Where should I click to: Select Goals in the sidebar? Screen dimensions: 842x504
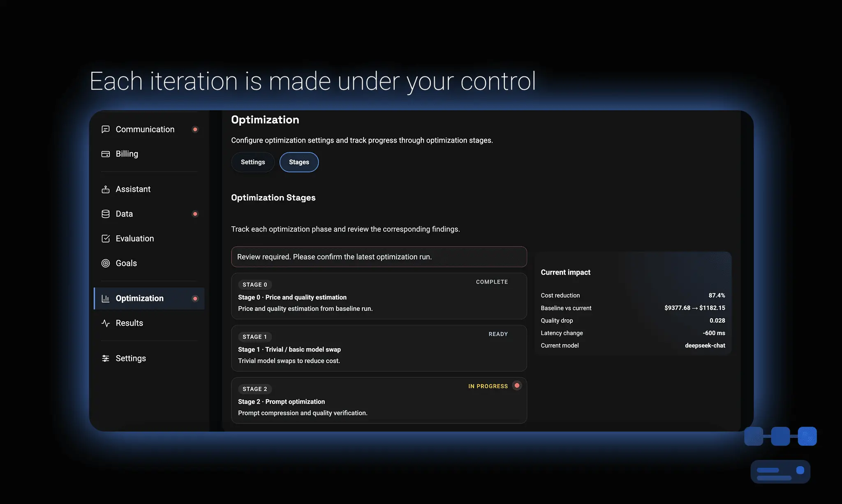(149, 264)
